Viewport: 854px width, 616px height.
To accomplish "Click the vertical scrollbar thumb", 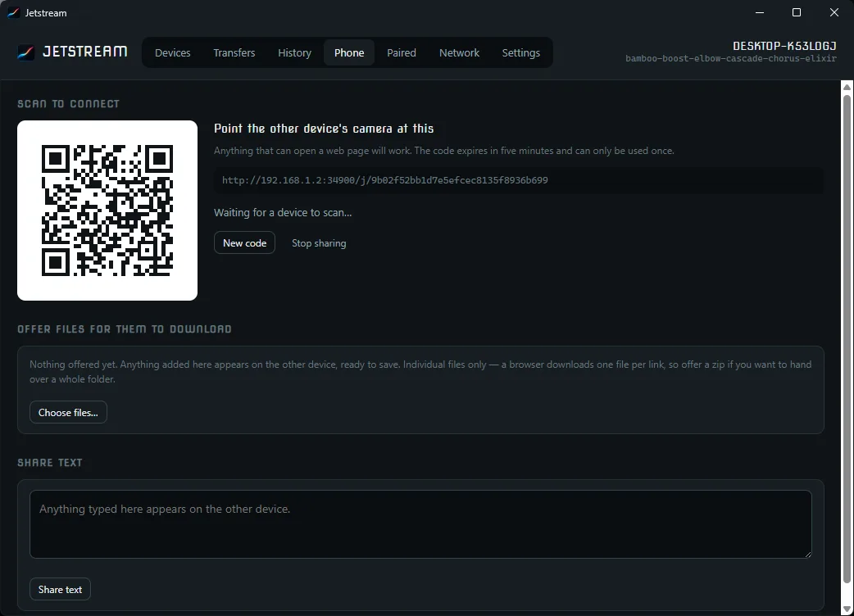I will coord(847,338).
